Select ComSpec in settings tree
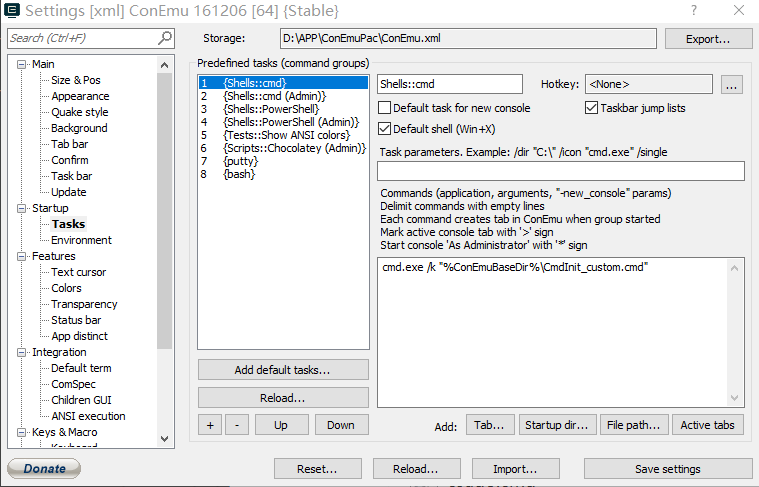Screen dimensions: 759x487 point(74,384)
